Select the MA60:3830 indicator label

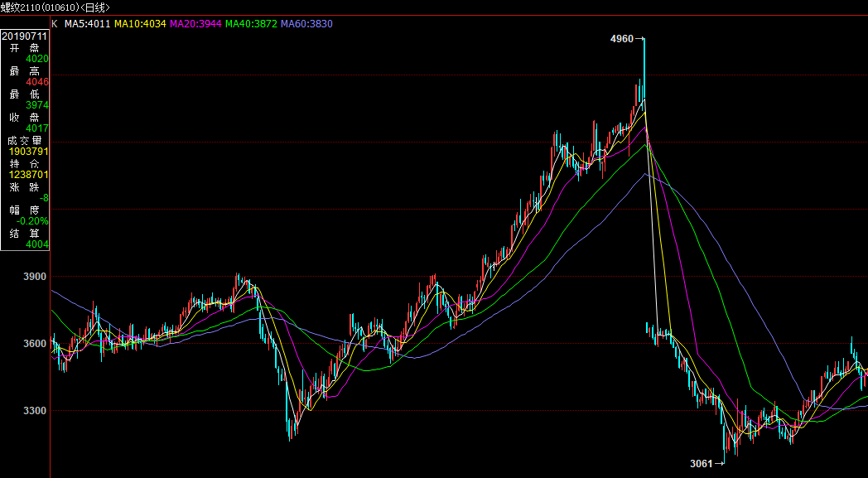(306, 24)
